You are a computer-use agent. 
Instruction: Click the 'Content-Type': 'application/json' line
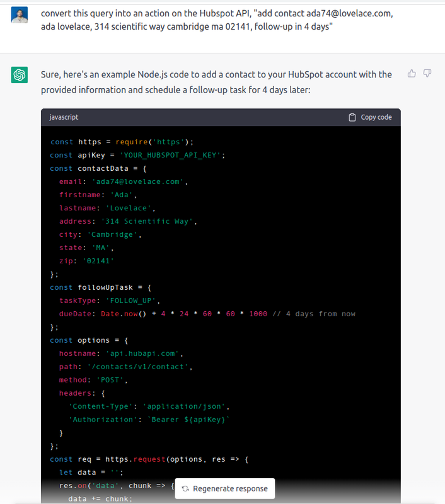click(149, 406)
